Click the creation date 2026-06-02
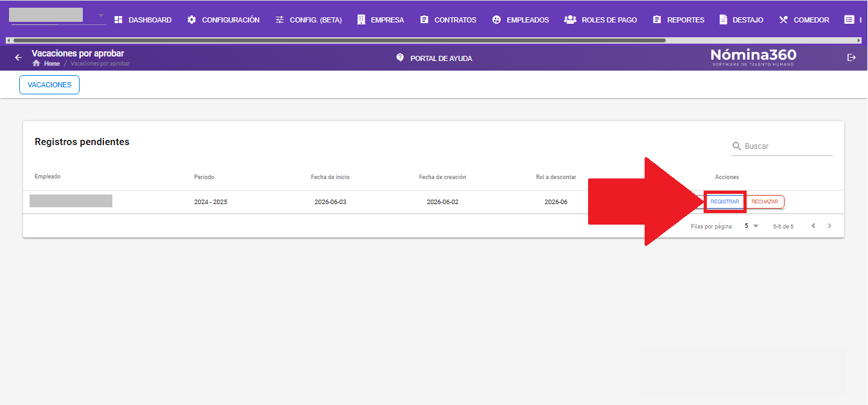 (442, 202)
